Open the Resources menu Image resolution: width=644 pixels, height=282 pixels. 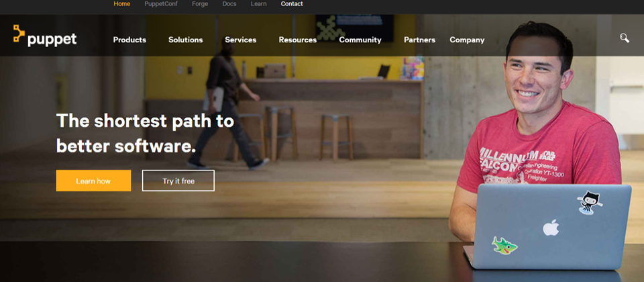point(298,40)
